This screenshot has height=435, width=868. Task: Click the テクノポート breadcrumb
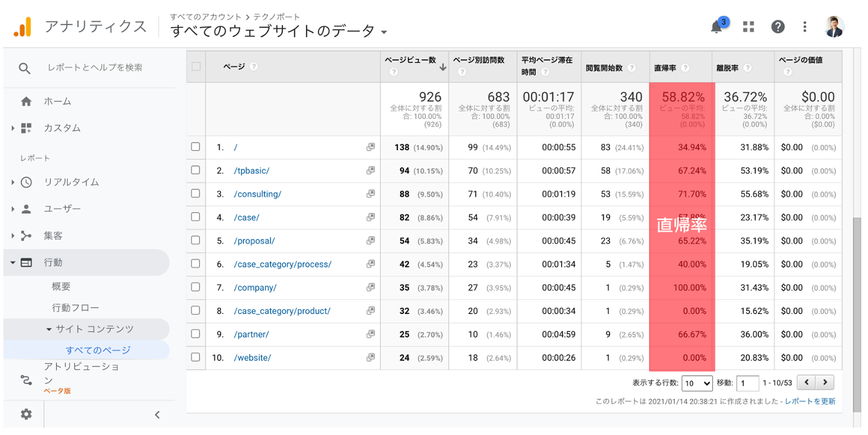[x=276, y=17]
